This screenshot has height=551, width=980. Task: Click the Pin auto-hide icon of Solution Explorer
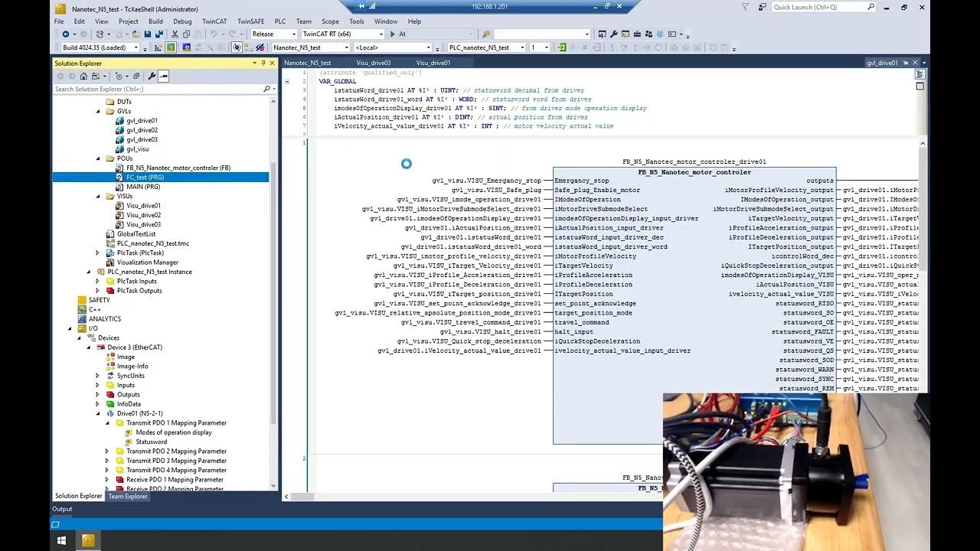tap(263, 63)
